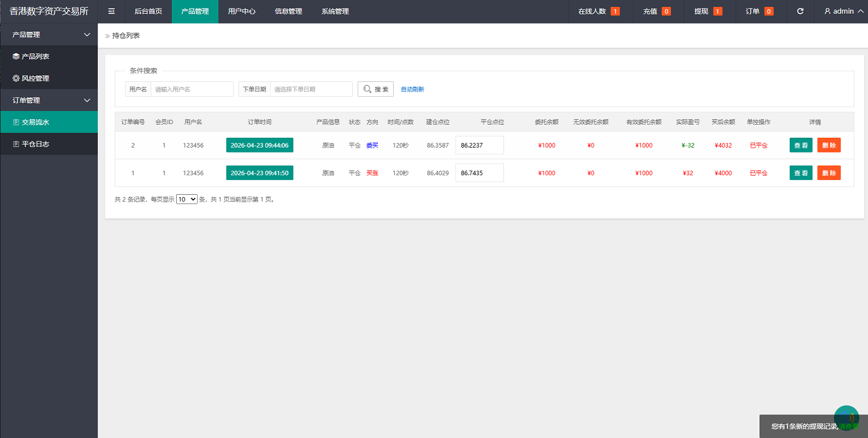Image resolution: width=868 pixels, height=438 pixels.
Task: Click the 平仓日志 sidebar icon
Action: [16, 144]
